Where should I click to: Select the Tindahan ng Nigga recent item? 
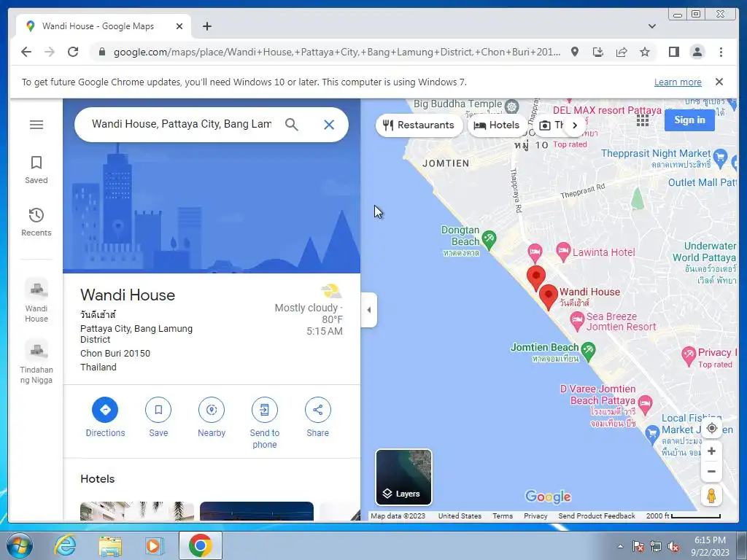click(x=36, y=362)
